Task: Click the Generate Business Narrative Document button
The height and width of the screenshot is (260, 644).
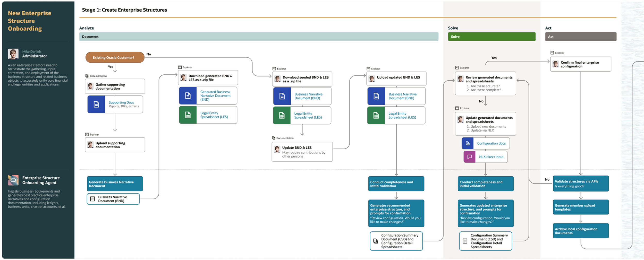Action: (115, 184)
